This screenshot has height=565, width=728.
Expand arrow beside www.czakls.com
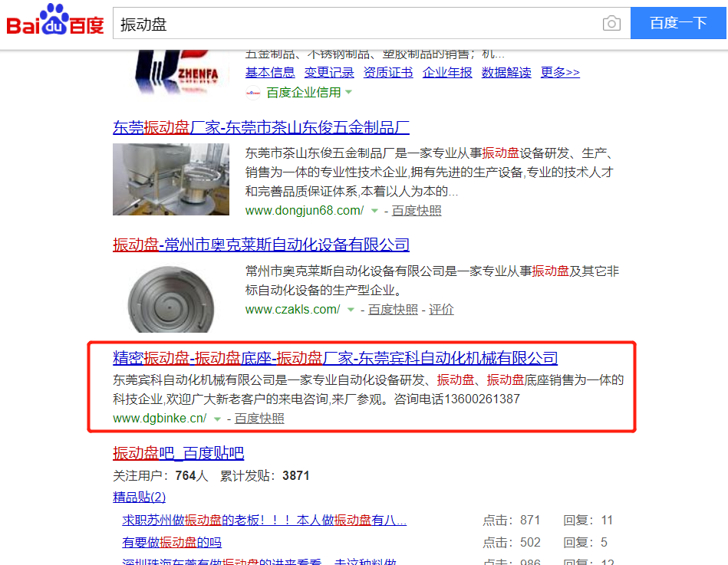tap(351, 310)
